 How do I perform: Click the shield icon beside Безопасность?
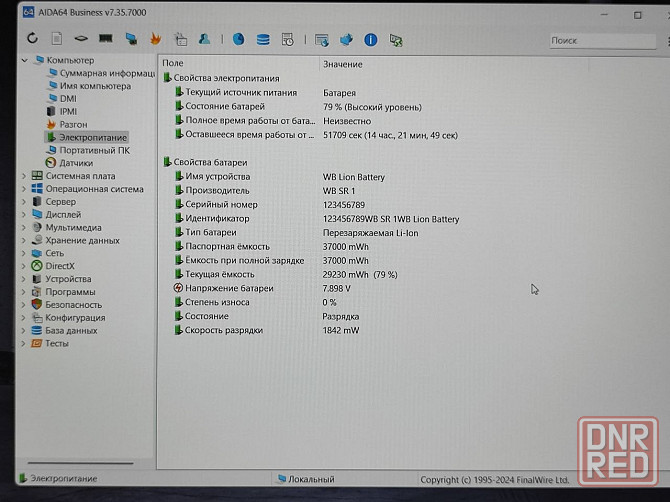click(37, 304)
